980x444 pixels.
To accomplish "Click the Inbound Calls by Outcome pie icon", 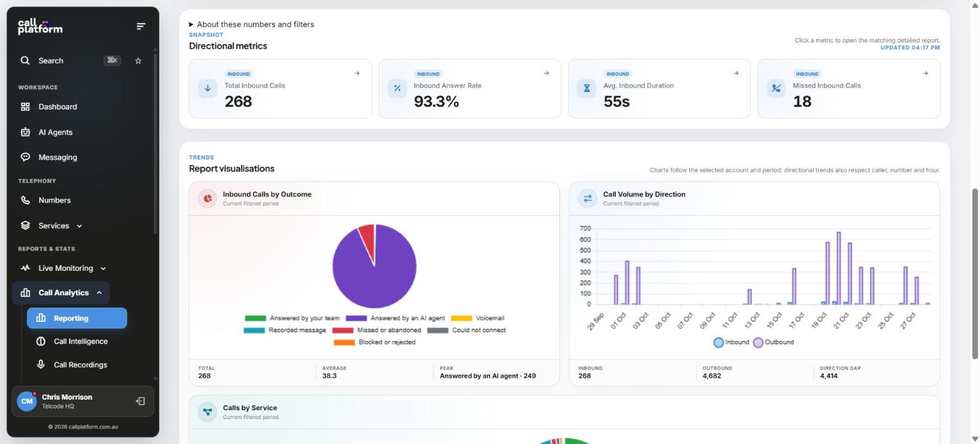I will point(207,198).
